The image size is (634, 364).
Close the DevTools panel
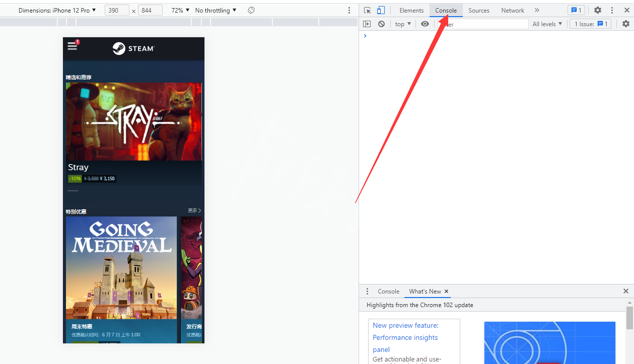(626, 10)
